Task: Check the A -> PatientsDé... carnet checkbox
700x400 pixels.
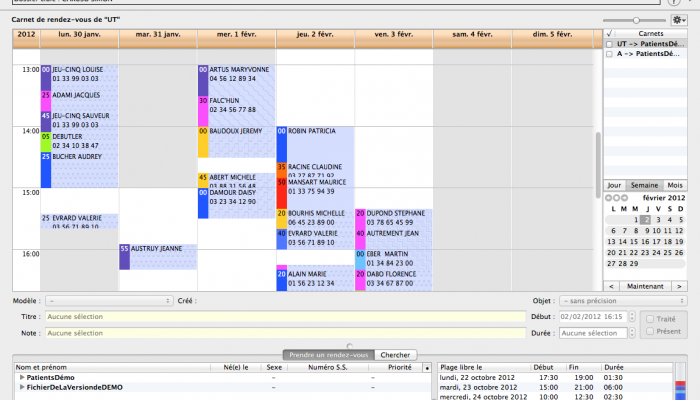Action: coord(609,54)
